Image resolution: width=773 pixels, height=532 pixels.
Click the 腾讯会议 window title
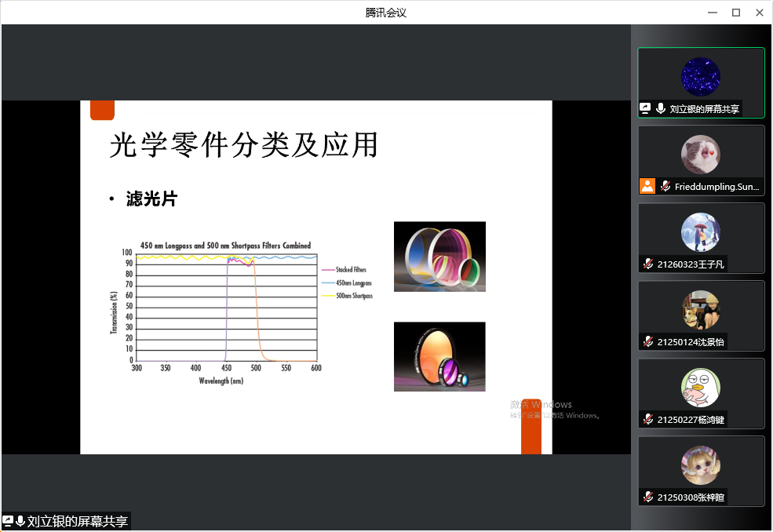[x=386, y=13]
